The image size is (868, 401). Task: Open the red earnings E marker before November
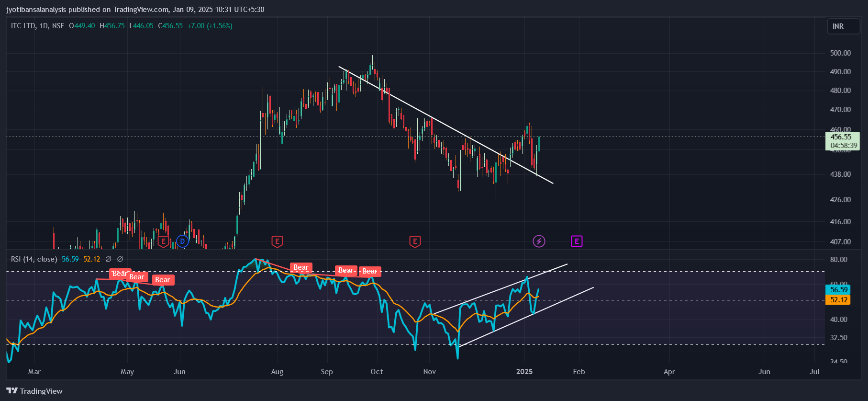pyautogui.click(x=415, y=241)
